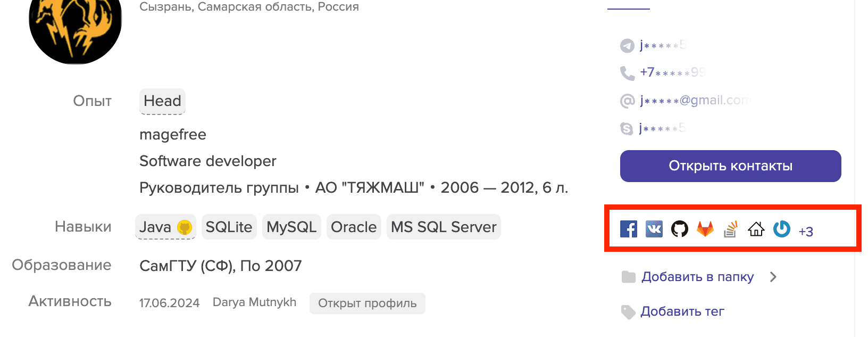The height and width of the screenshot is (337, 868).
Task: Click the Telegram contact icon
Action: [x=628, y=46]
